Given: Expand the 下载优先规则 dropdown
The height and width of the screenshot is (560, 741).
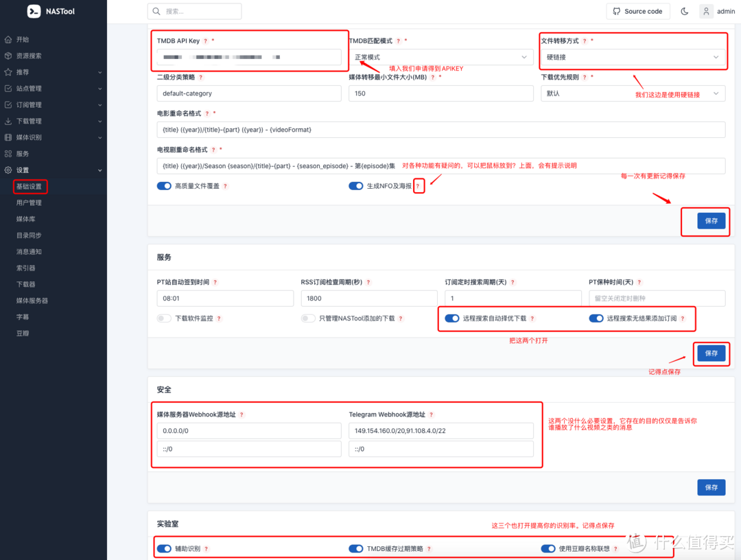Looking at the screenshot, I should point(633,93).
